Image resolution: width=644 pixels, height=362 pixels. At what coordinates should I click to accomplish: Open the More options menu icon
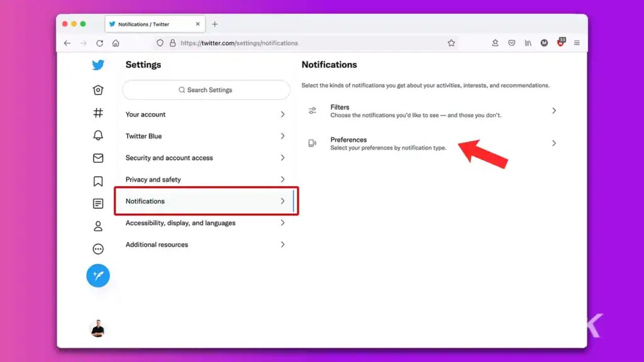tap(98, 248)
